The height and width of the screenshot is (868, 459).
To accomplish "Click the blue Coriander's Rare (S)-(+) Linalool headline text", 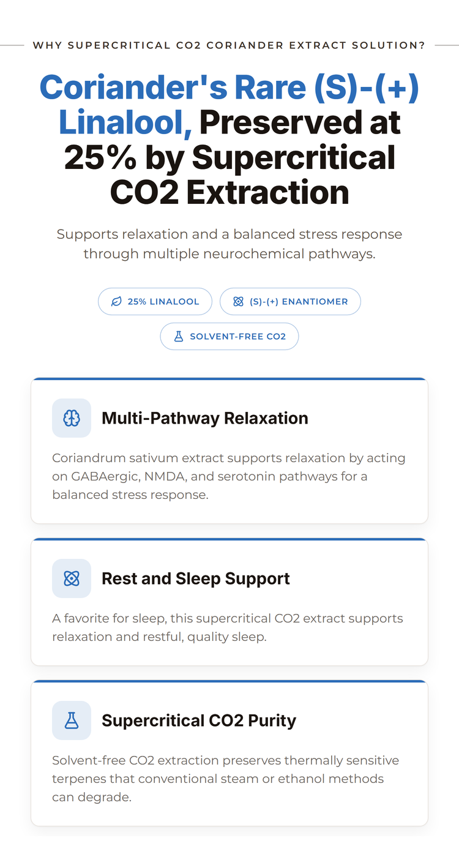I will (229, 105).
